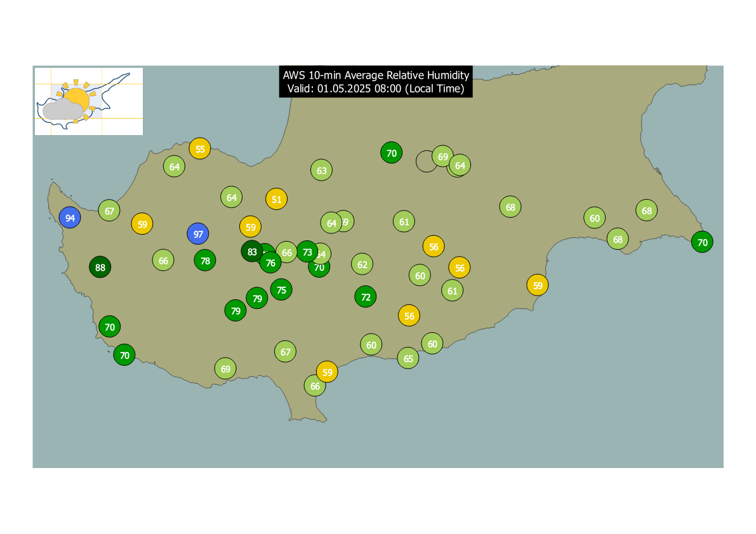Click the empty unlabeled station circle
Screen dimensions: 756x534
point(427,161)
